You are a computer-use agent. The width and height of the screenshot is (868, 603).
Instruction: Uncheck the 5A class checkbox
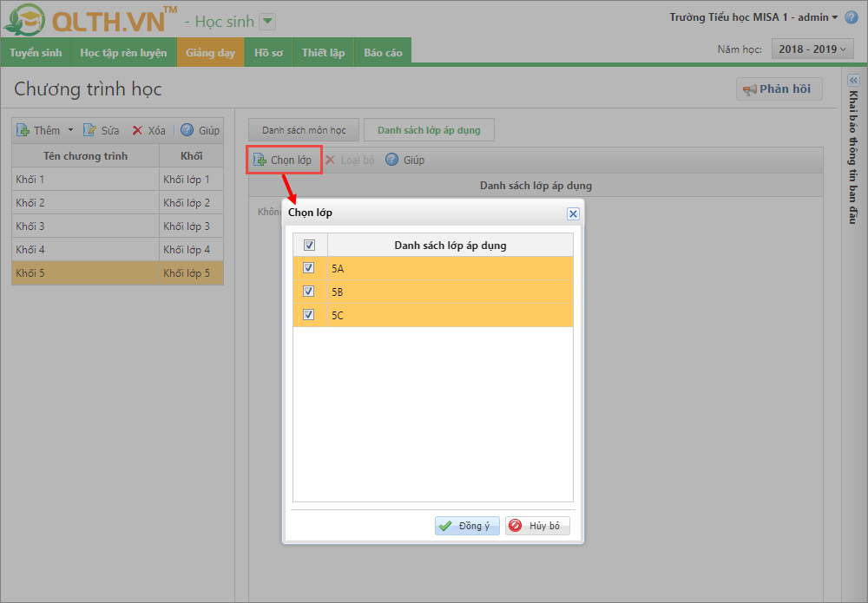[309, 268]
